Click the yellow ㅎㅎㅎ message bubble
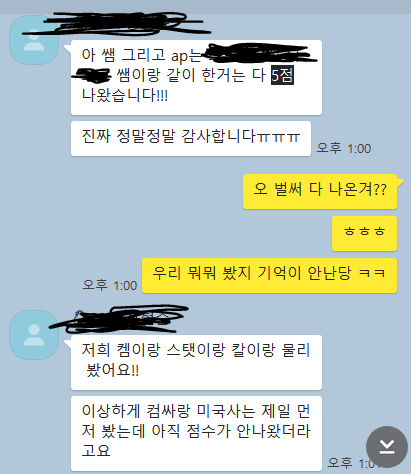 coord(364,233)
